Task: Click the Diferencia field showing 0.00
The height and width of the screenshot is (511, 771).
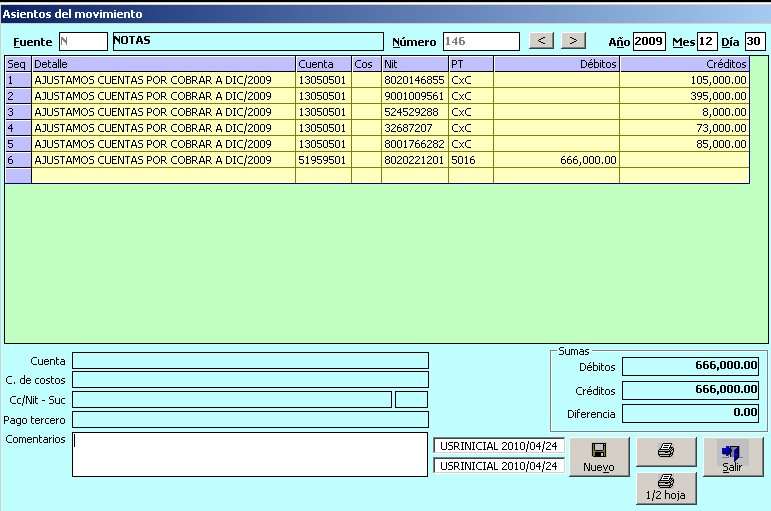Action: click(690, 413)
